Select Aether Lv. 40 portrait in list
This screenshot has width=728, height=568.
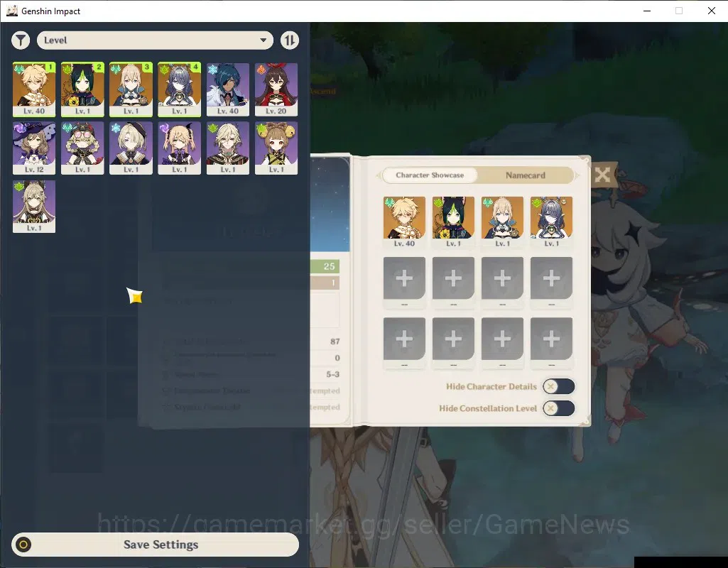point(34,89)
